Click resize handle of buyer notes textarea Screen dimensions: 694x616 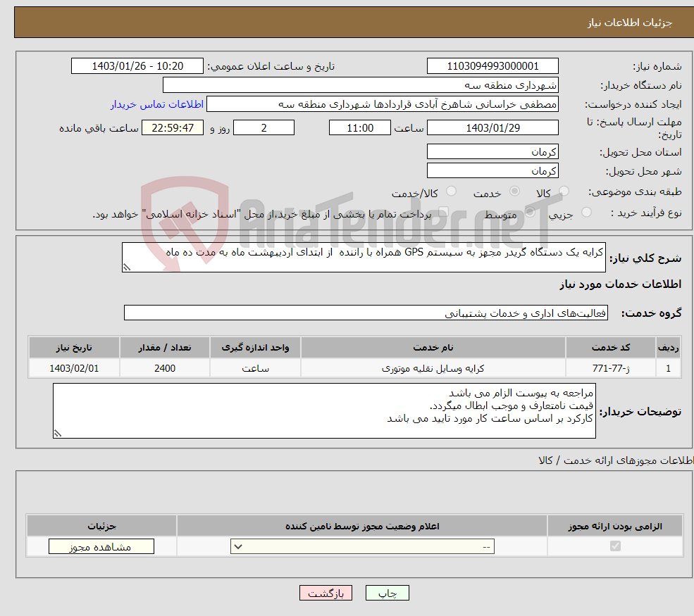[58, 434]
